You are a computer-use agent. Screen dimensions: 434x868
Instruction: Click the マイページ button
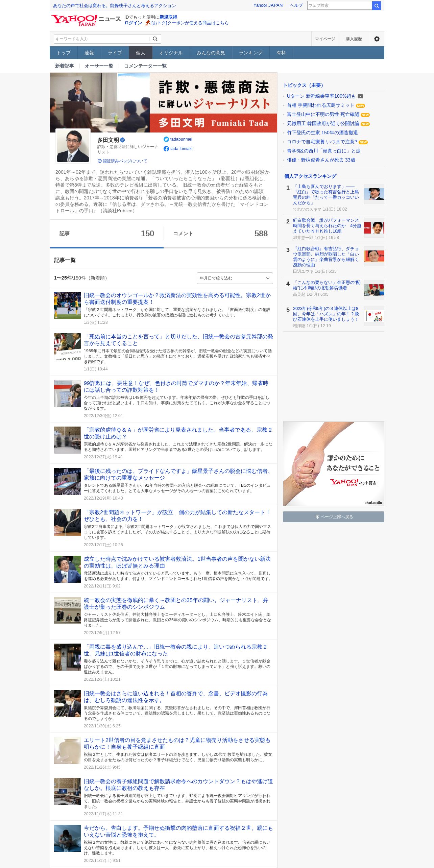click(x=325, y=39)
